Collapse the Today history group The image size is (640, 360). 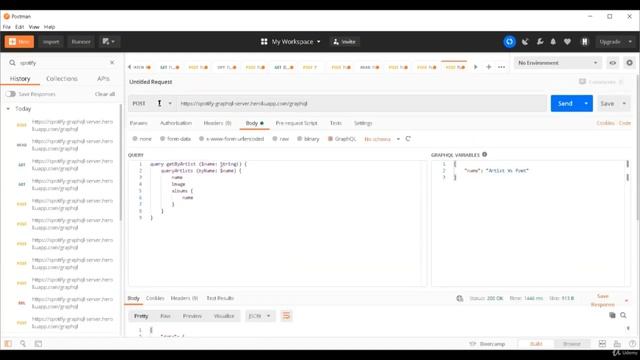pyautogui.click(x=8, y=109)
